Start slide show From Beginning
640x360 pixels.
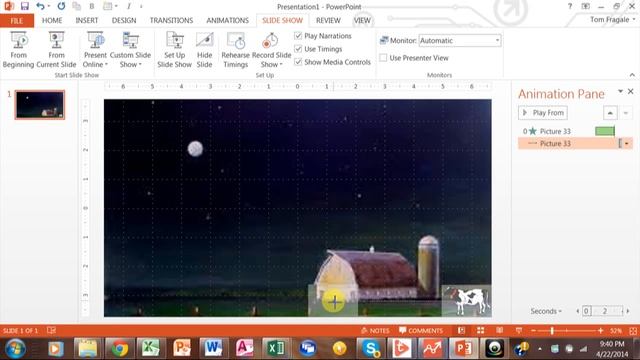(18, 50)
